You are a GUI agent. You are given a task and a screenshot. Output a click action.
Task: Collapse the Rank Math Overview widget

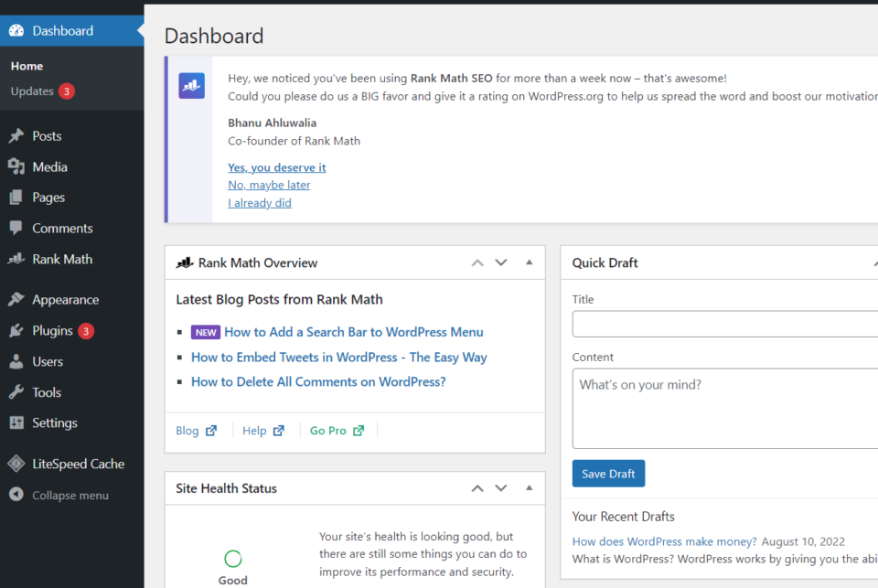[x=529, y=262]
